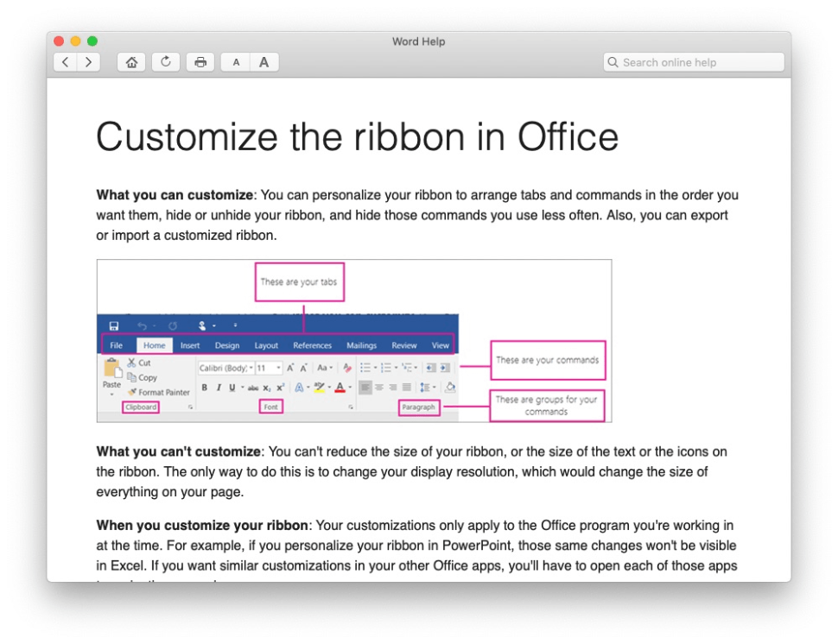Click the bold text "What you can customize"
Screen dimensions: 838x644
click(x=175, y=195)
